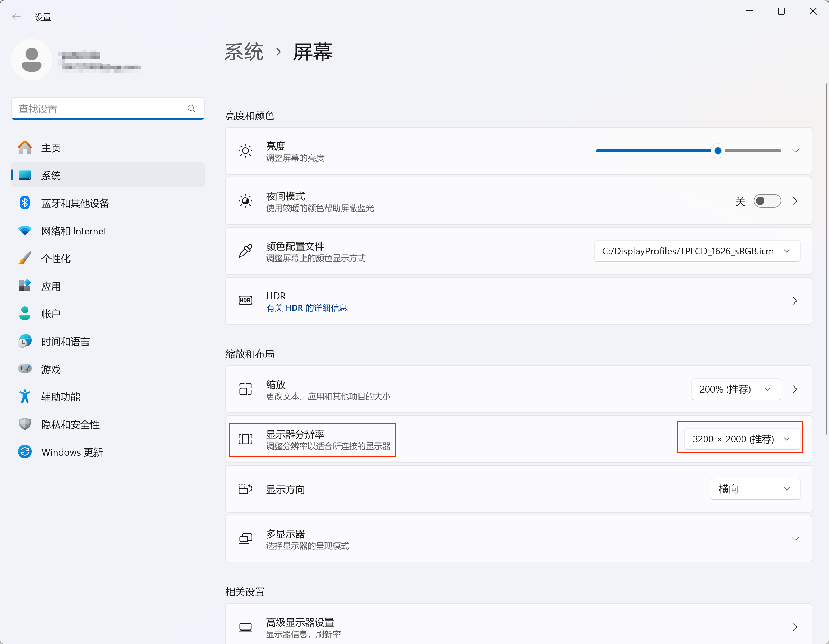Image resolution: width=829 pixels, height=644 pixels.
Task: Expand the 亮度 brightness options chevron
Action: (794, 151)
